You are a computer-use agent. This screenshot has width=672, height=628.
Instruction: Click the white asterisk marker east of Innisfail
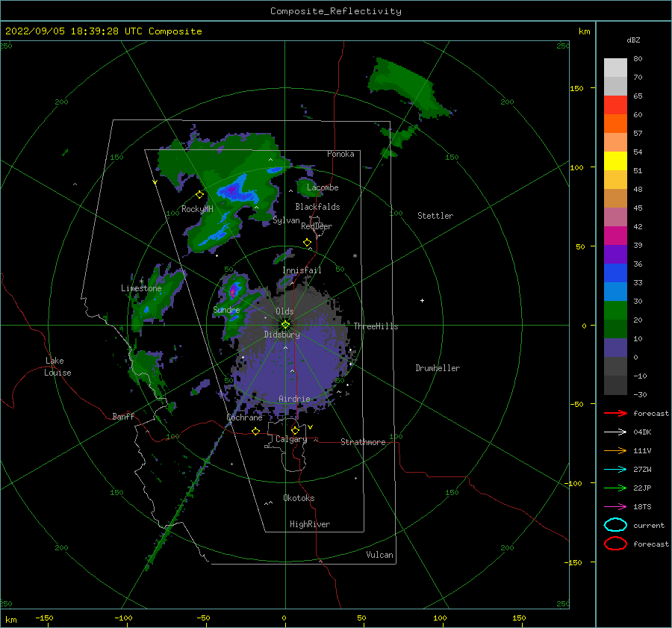coord(355,256)
